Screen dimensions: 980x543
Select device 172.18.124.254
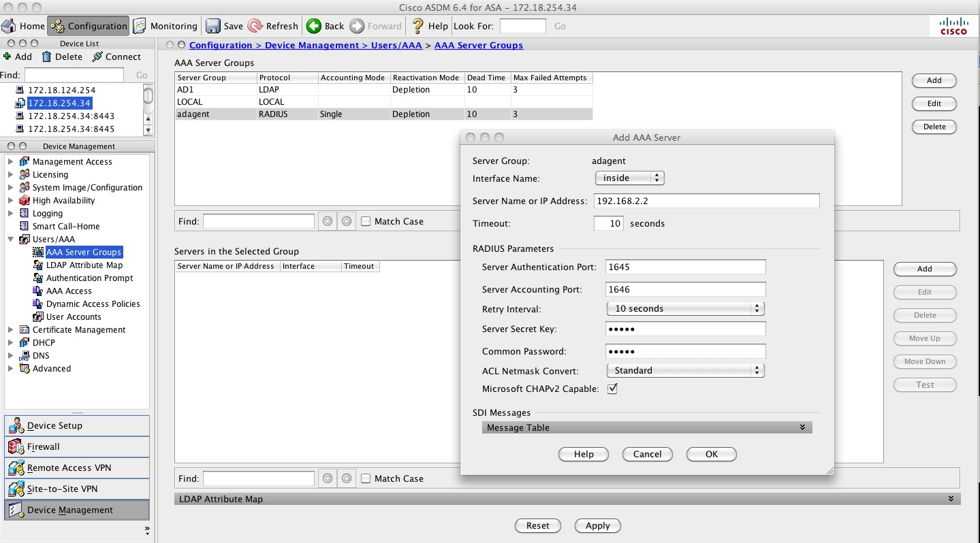(61, 90)
